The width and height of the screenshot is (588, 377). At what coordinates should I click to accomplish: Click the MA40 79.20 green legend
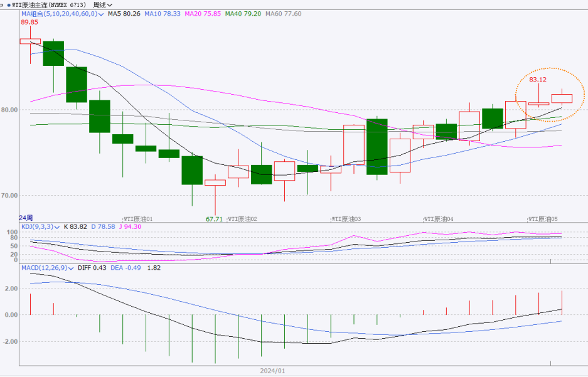tap(243, 13)
